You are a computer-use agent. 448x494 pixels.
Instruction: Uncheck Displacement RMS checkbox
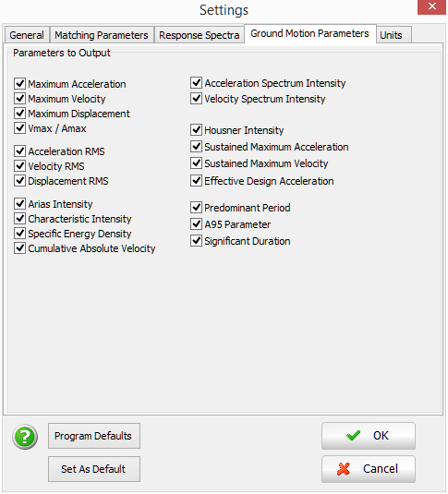point(20,181)
